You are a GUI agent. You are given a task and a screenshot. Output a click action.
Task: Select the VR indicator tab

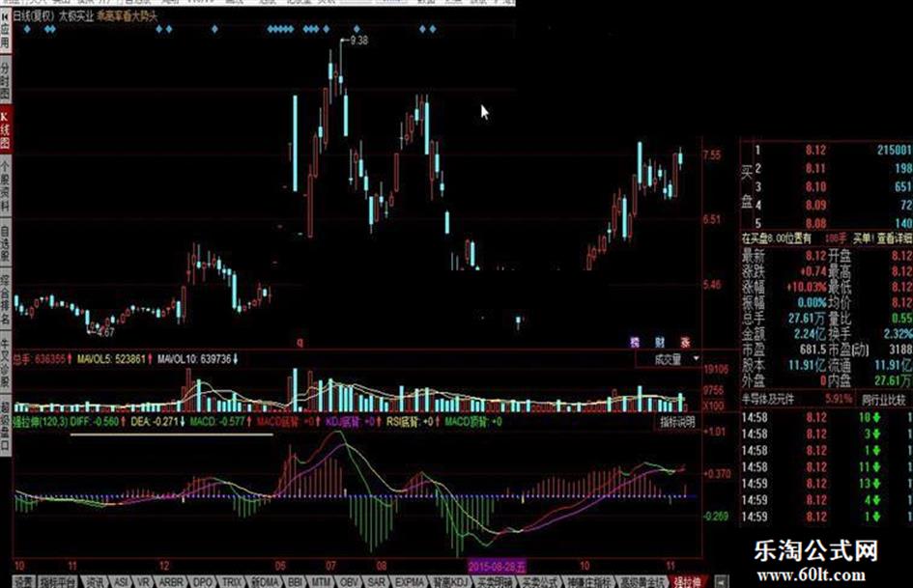point(143,582)
